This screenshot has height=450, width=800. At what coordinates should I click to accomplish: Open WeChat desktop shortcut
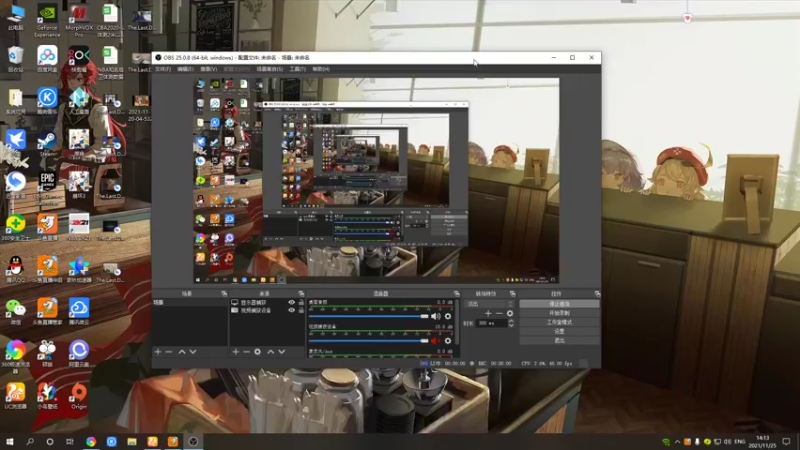click(x=15, y=312)
